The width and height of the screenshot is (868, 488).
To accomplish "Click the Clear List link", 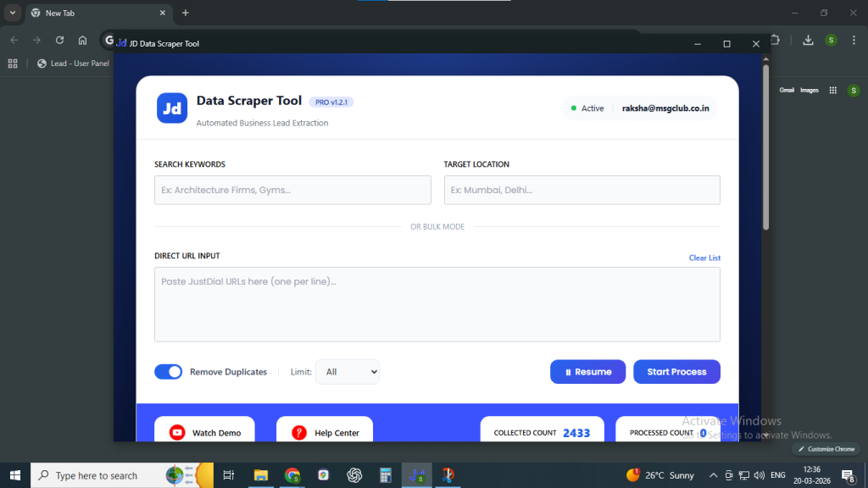I will (x=704, y=258).
